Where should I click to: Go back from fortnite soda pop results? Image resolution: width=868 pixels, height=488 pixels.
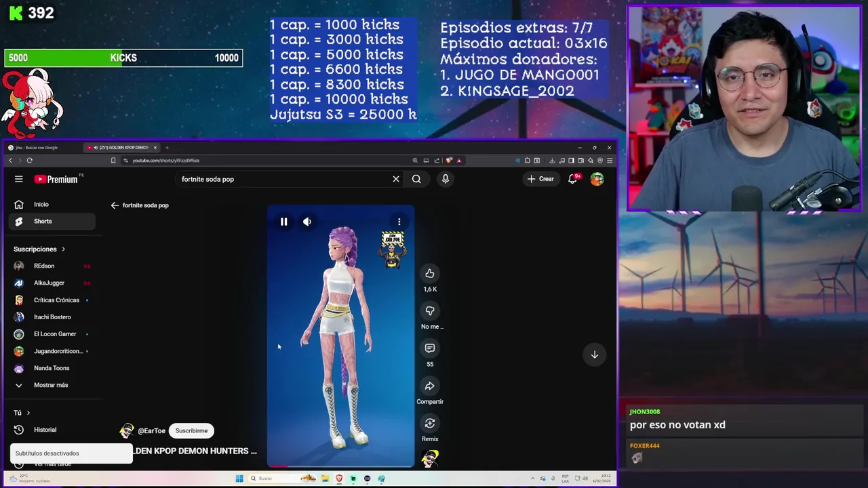[x=115, y=205]
